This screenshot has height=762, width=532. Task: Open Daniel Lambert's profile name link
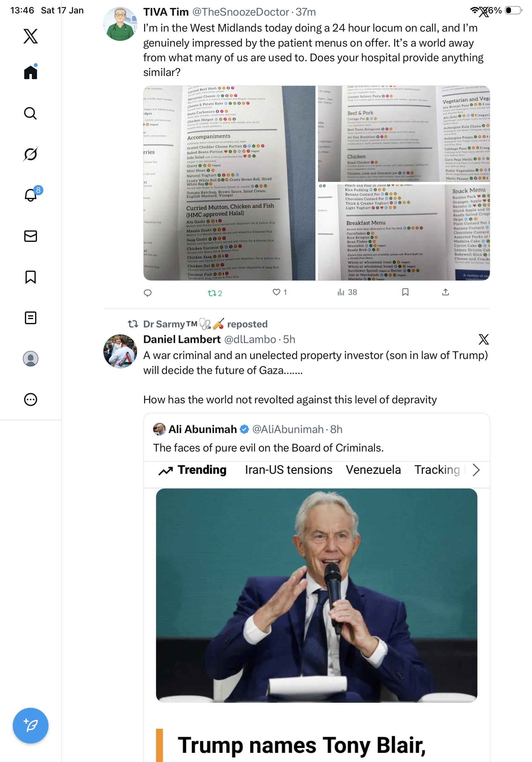pos(182,339)
